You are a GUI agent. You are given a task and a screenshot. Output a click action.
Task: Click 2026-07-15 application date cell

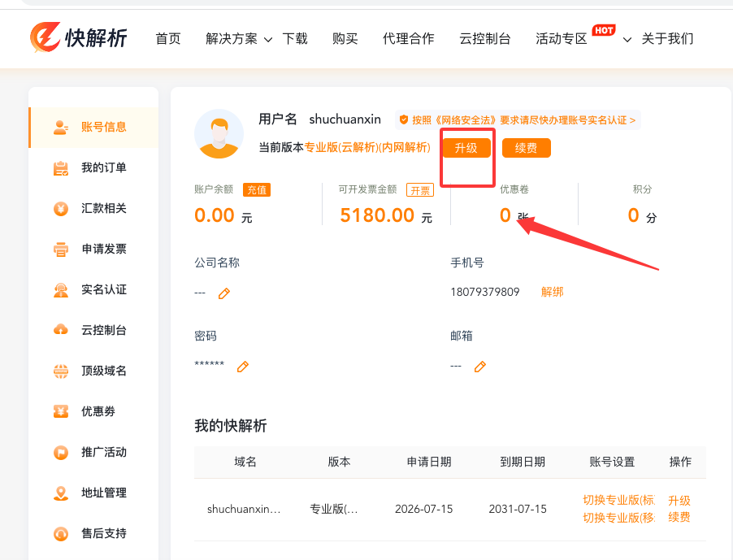pos(424,509)
